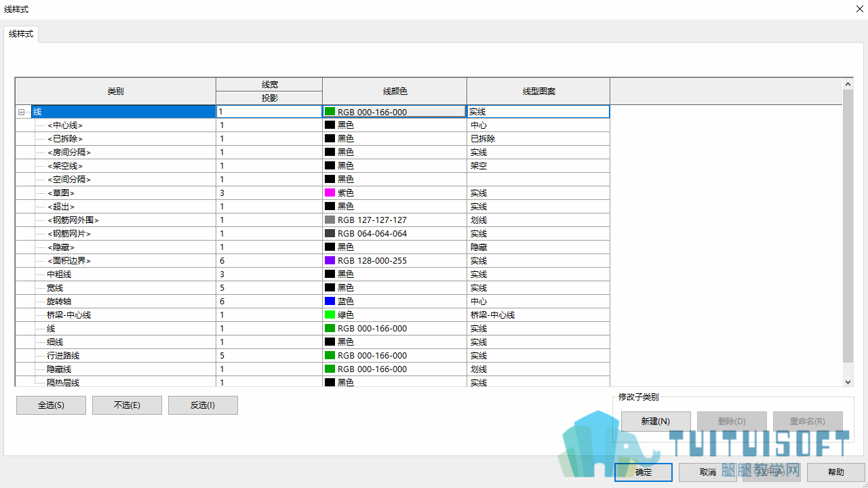This screenshot has width=868, height=488.
Task: Confirm dialog with 确定 button
Action: pyautogui.click(x=644, y=472)
